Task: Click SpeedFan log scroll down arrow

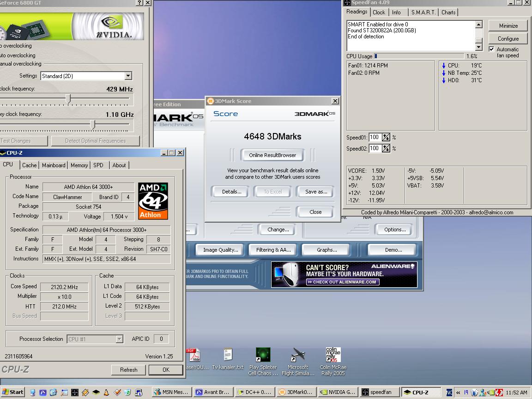Action: (x=479, y=47)
